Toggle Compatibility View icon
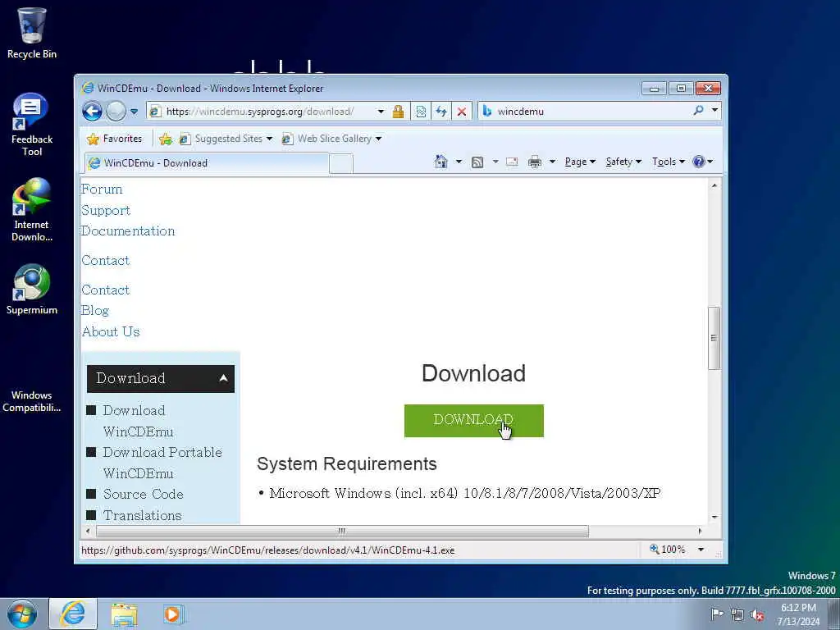The height and width of the screenshot is (630, 840). (421, 112)
